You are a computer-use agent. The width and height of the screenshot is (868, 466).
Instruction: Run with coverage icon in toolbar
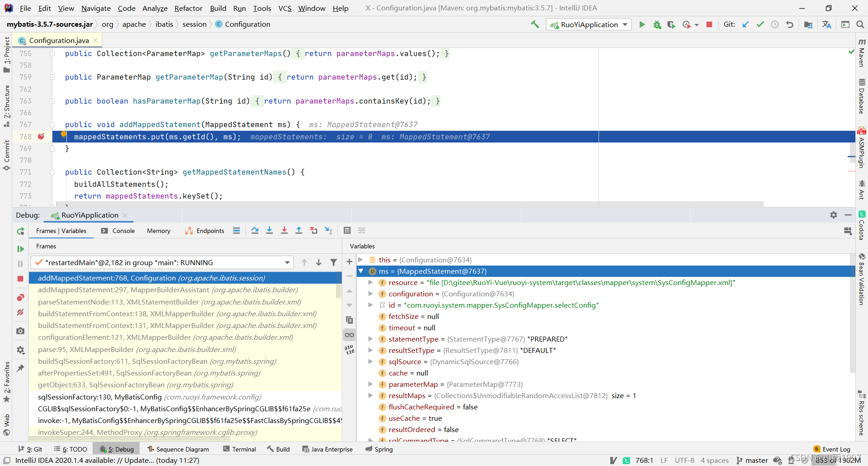click(x=671, y=24)
